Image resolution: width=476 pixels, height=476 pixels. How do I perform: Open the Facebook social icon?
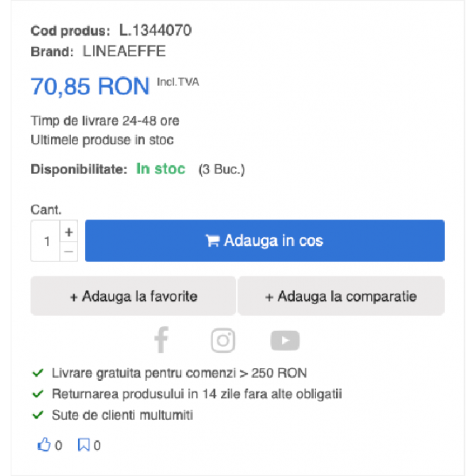pyautogui.click(x=161, y=340)
